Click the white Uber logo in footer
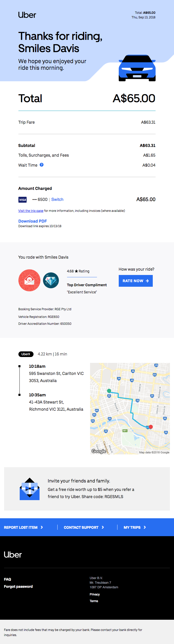The height and width of the screenshot is (644, 174). pos(13,555)
